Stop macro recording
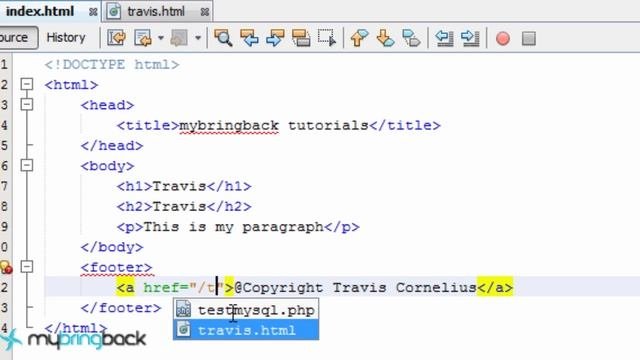The height and width of the screenshot is (360, 640). (529, 39)
